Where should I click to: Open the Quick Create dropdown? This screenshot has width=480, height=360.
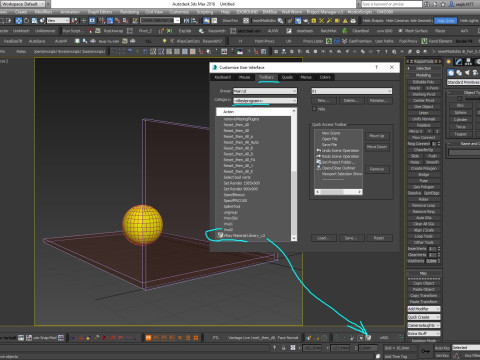(x=424, y=317)
